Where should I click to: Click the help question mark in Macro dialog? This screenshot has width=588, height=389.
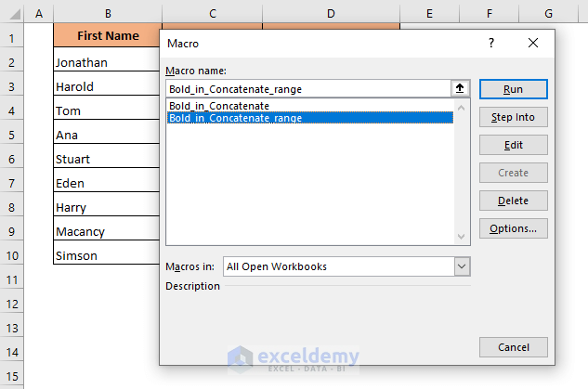tap(491, 43)
